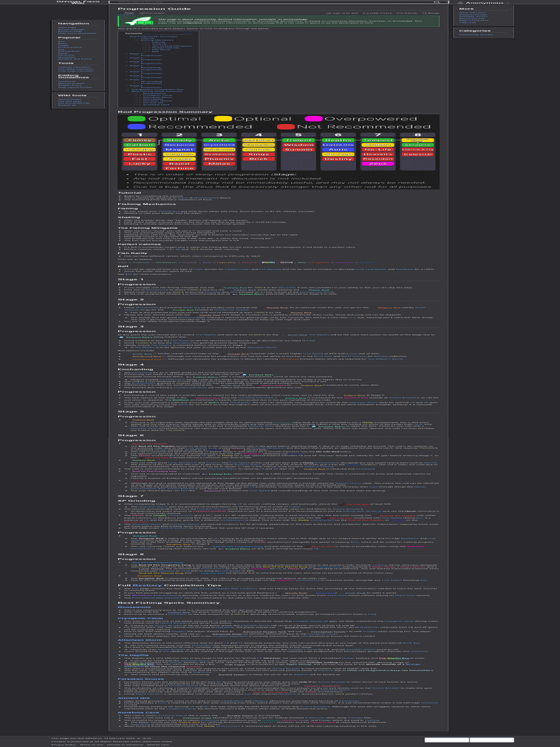This screenshot has height=747, width=560.
Task: Open Fish Value Calculator under Tools
Action: (x=76, y=69)
